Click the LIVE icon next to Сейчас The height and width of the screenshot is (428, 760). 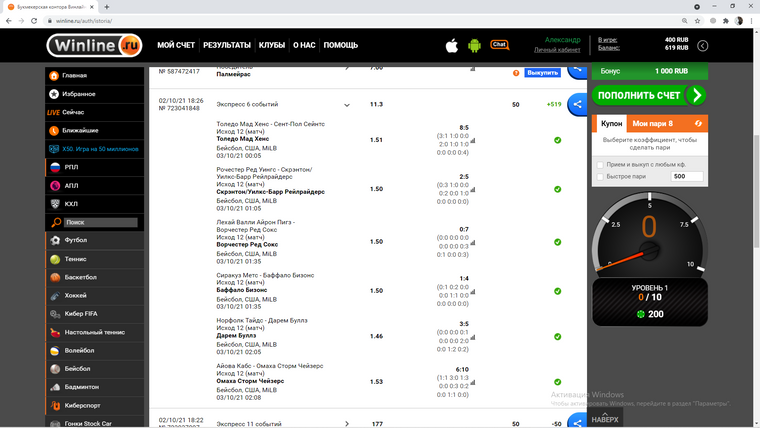click(x=53, y=112)
